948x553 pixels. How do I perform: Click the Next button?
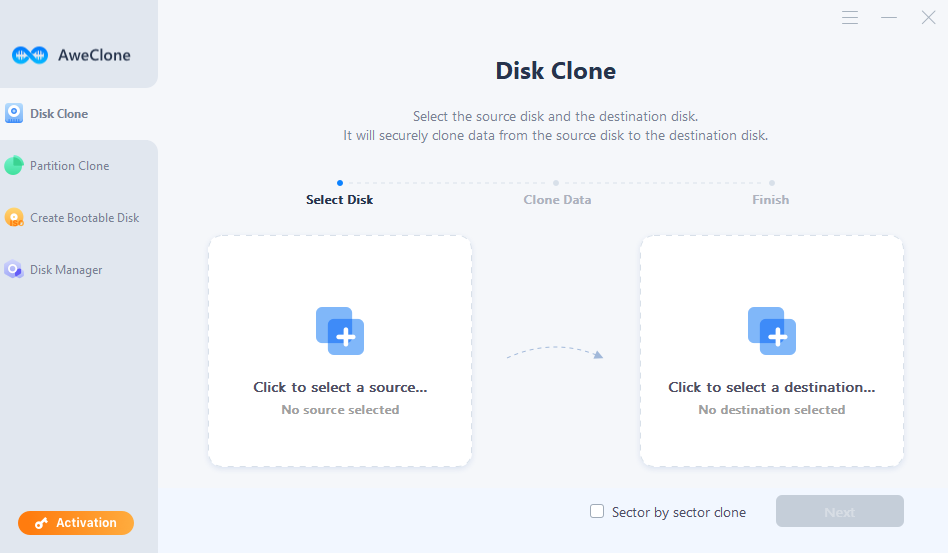click(x=839, y=511)
